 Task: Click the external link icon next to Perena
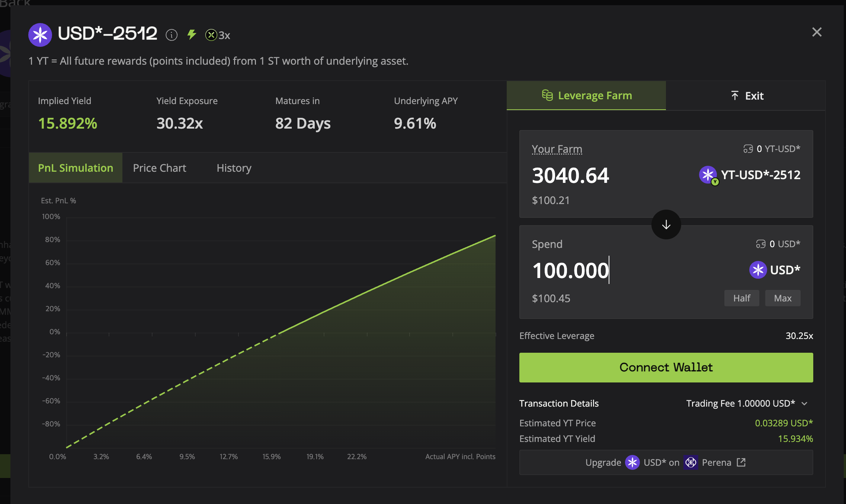[x=741, y=462]
